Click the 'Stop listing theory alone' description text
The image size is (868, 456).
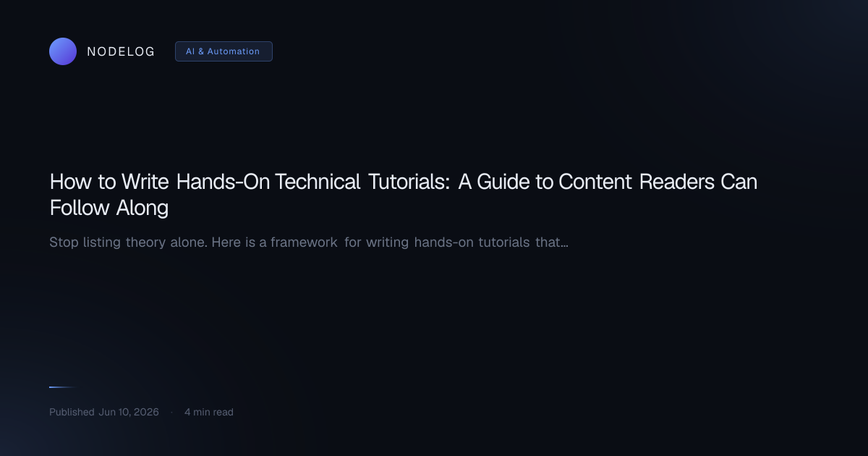(309, 242)
